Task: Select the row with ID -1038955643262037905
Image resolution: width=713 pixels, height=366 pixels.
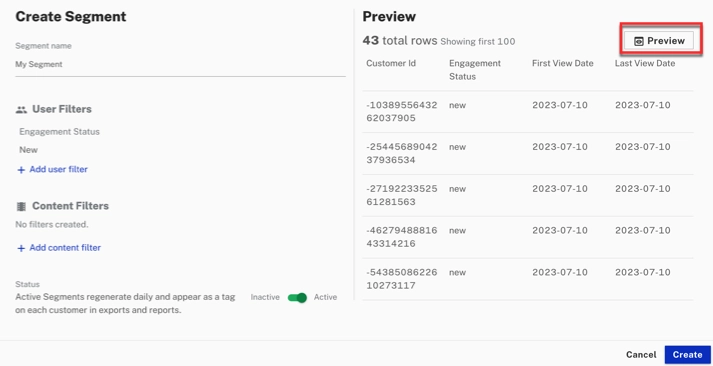Action: pyautogui.click(x=528, y=112)
